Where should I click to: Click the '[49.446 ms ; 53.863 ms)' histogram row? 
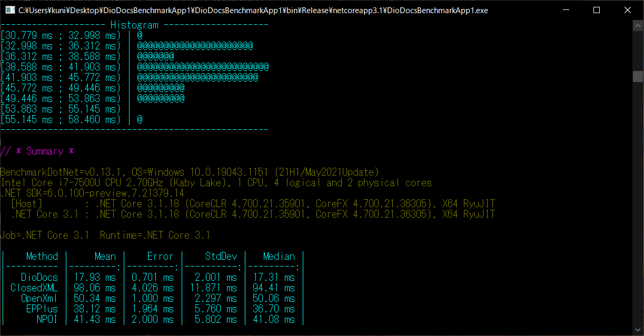(92, 98)
